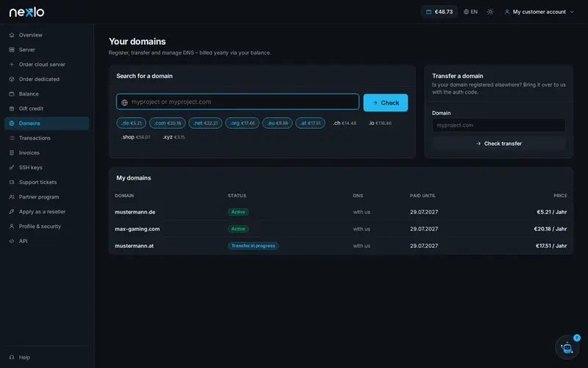Viewport: 588px width, 368px height.
Task: Focus the domain search input field
Action: click(237, 102)
